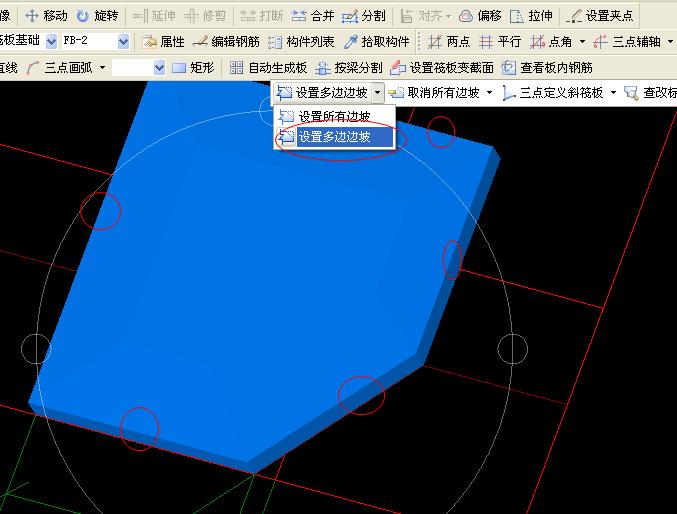Image resolution: width=677 pixels, height=514 pixels.
Task: Select 两点 axis tool
Action: [449, 41]
